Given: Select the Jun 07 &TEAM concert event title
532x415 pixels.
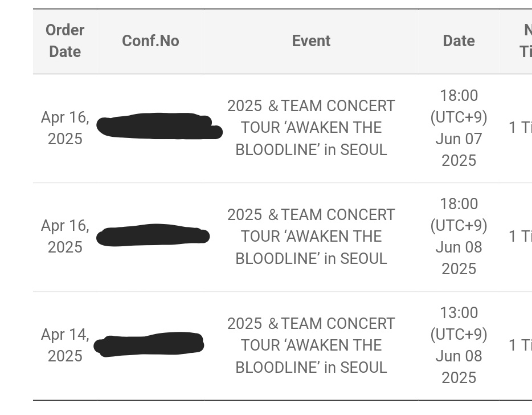Looking at the screenshot, I should 311,128.
